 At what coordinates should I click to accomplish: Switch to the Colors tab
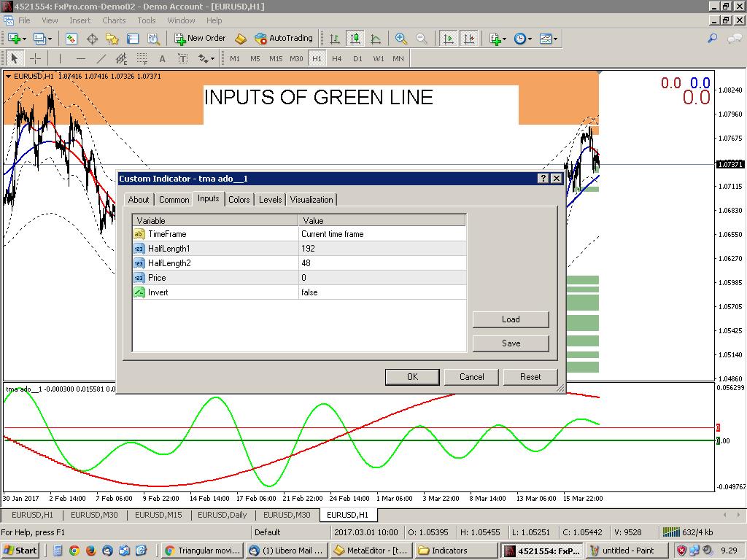click(239, 200)
